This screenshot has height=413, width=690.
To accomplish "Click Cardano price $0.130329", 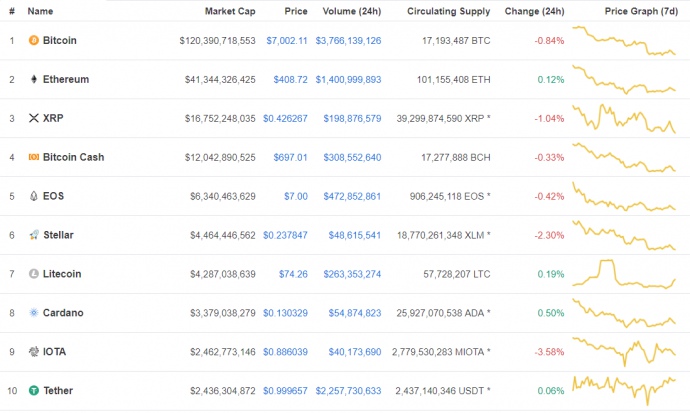I will tap(285, 313).
